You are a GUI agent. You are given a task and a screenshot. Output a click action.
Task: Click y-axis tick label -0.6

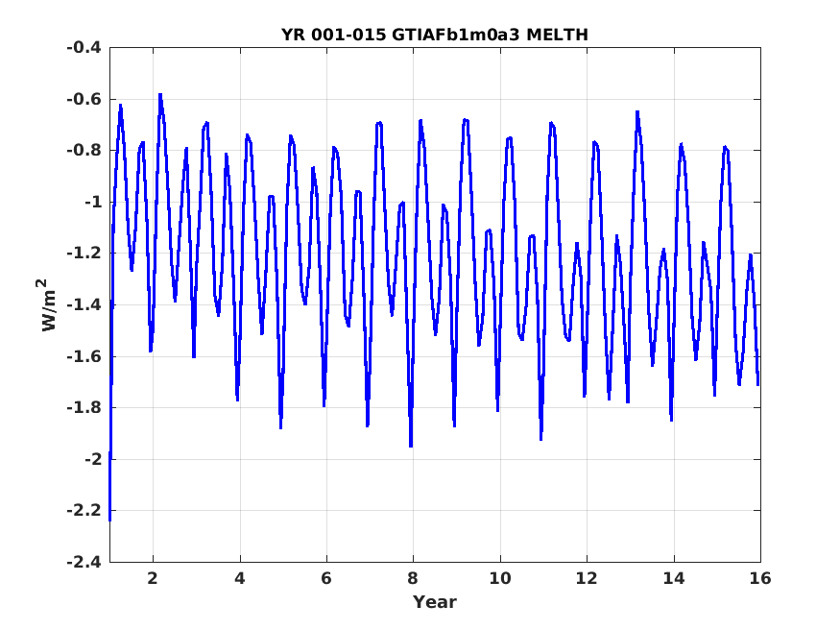84,99
